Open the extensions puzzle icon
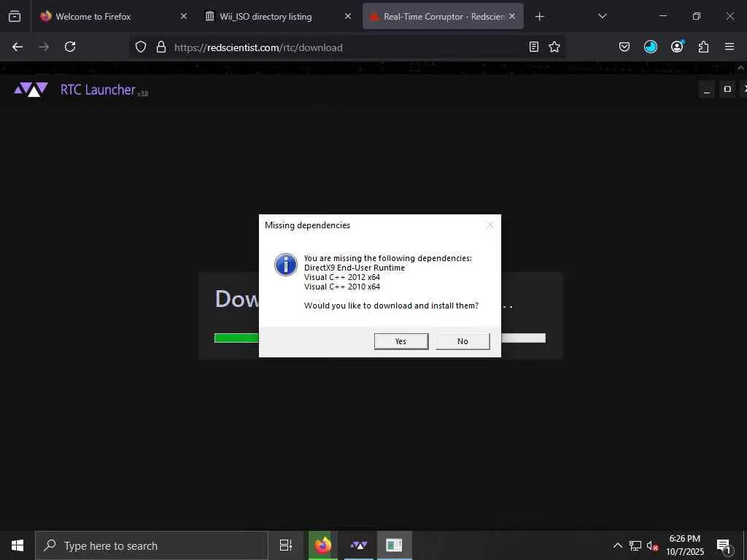Screen dimensions: 747x560 tap(703, 47)
